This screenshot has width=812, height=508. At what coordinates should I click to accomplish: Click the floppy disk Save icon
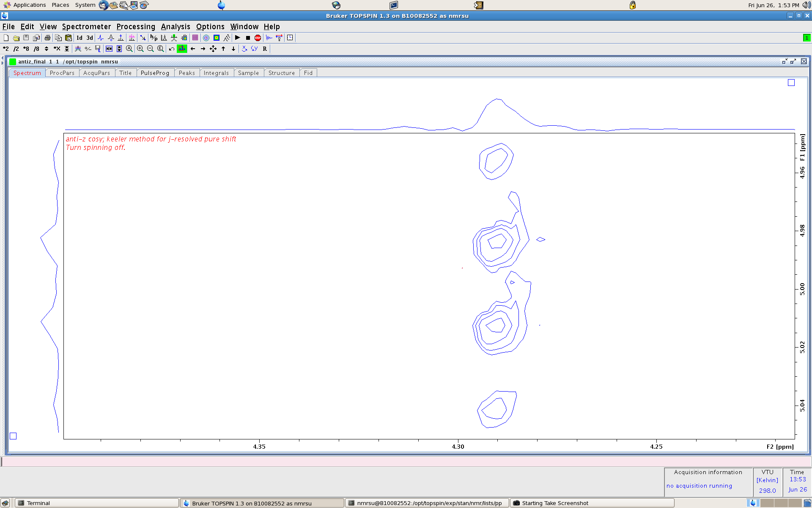pyautogui.click(x=26, y=38)
